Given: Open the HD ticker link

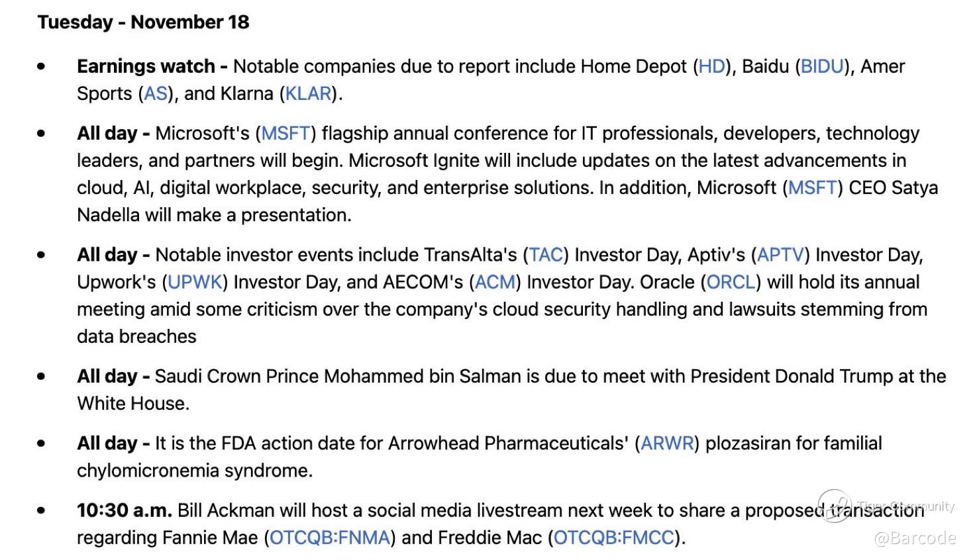Looking at the screenshot, I should point(712,66).
